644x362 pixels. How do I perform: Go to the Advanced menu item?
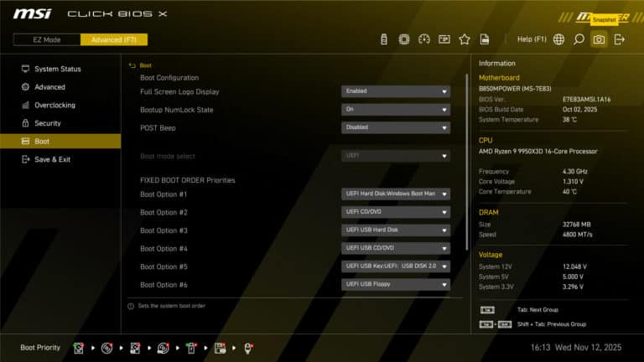[x=60, y=87]
